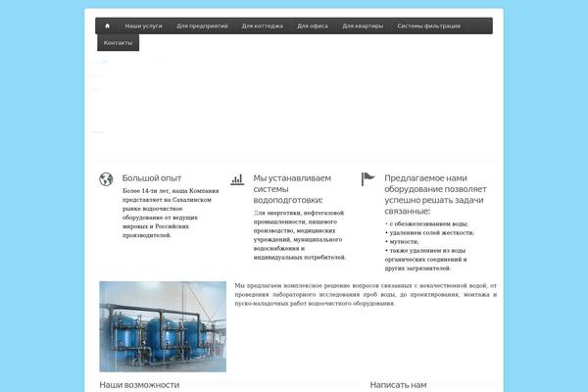Click the flag icon

367,179
